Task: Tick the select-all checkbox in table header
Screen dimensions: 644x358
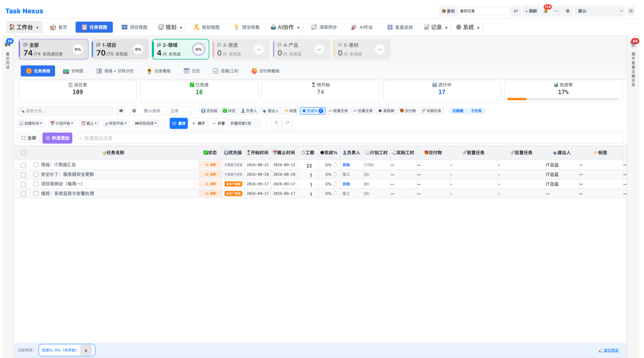Action: [23, 153]
